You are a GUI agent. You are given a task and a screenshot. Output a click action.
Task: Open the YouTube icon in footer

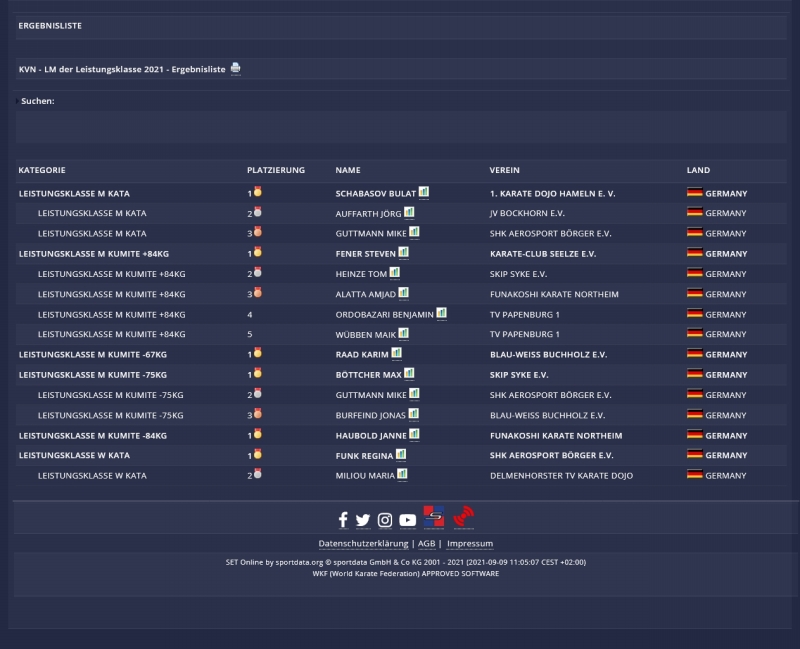407,519
